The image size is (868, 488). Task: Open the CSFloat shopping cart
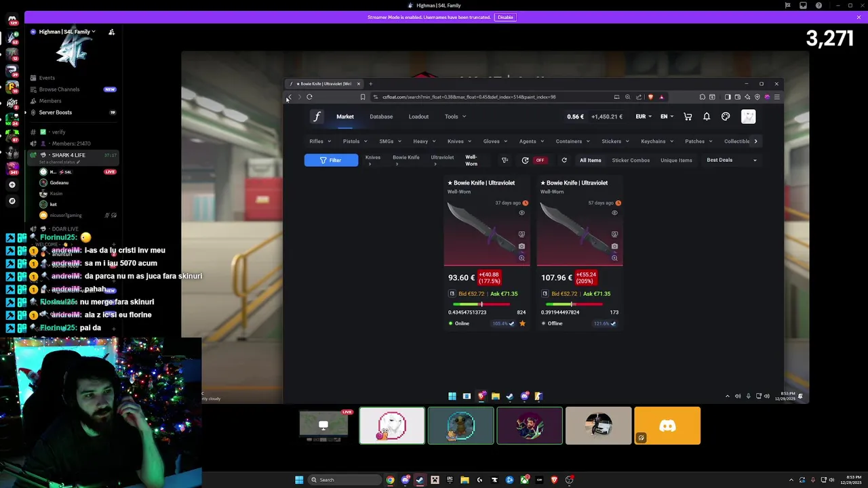tap(688, 117)
